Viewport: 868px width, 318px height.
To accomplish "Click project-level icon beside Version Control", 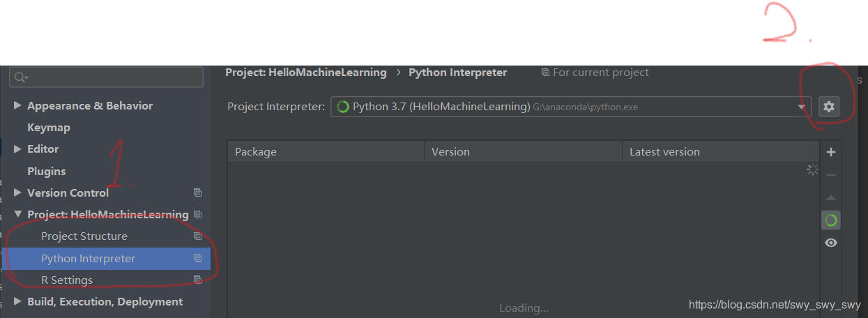I will pyautogui.click(x=197, y=192).
